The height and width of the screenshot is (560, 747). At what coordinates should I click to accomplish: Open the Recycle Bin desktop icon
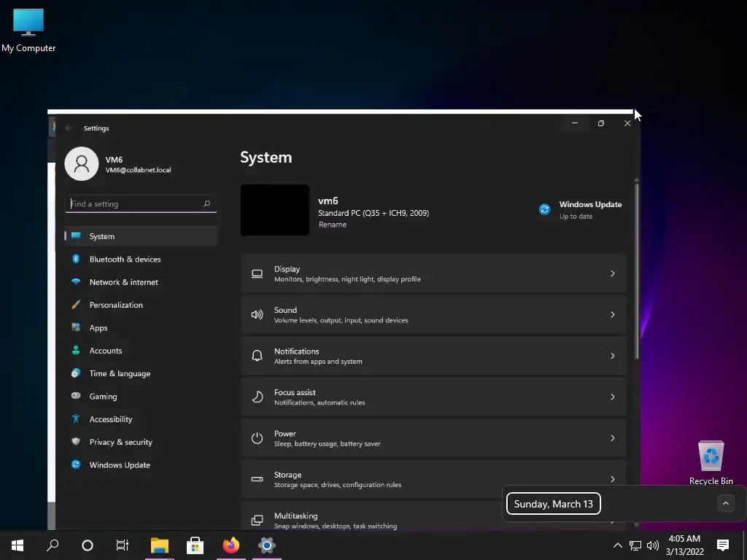(711, 462)
